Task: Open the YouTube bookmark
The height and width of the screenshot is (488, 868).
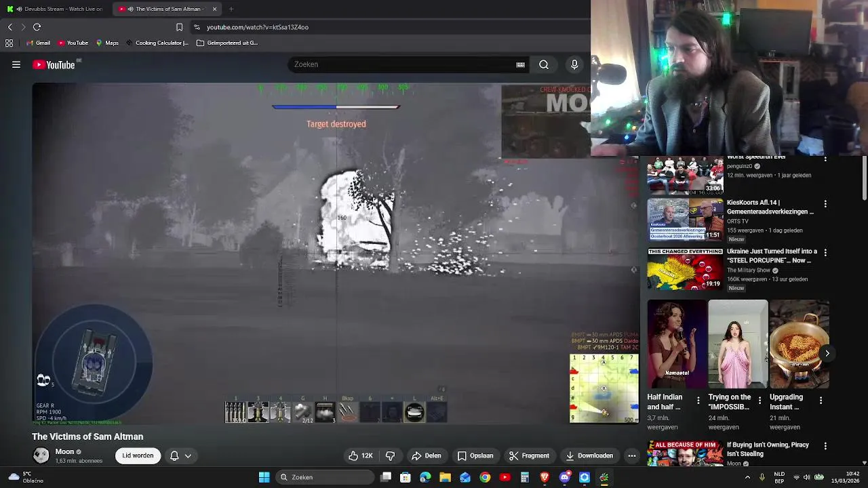Action: click(x=73, y=43)
